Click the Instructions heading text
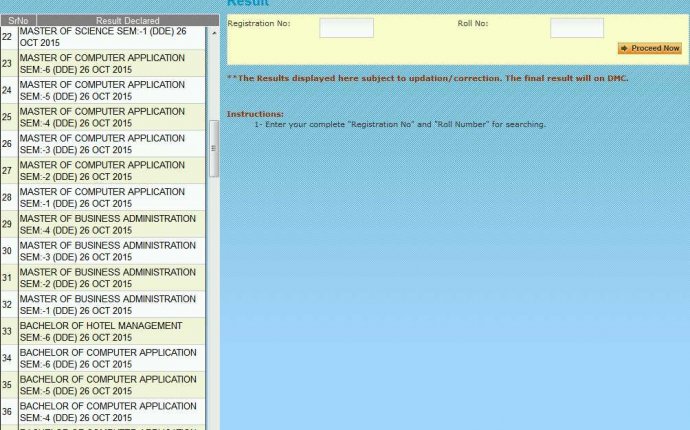Viewport: 690px width, 430px height. (255, 114)
